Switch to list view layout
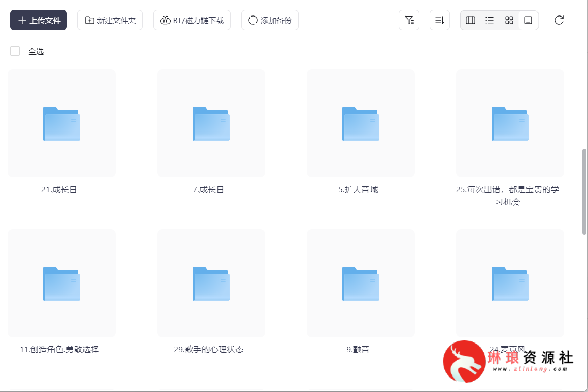588x392 pixels. [490, 20]
